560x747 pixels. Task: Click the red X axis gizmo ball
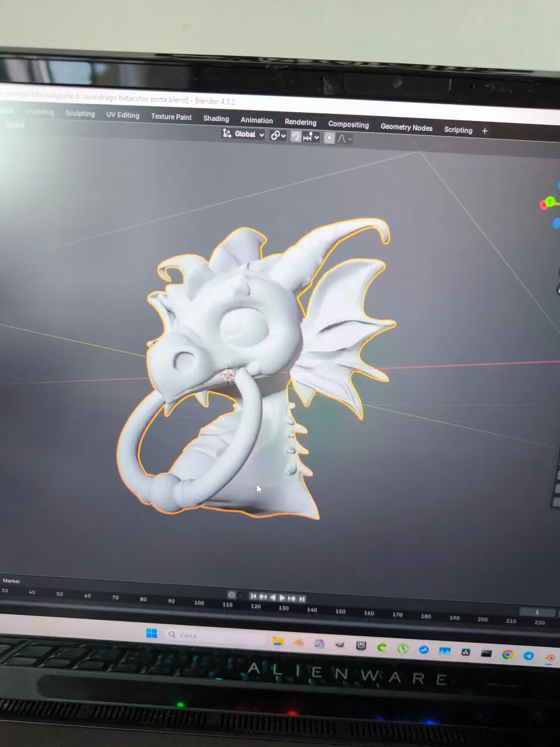pyautogui.click(x=544, y=205)
